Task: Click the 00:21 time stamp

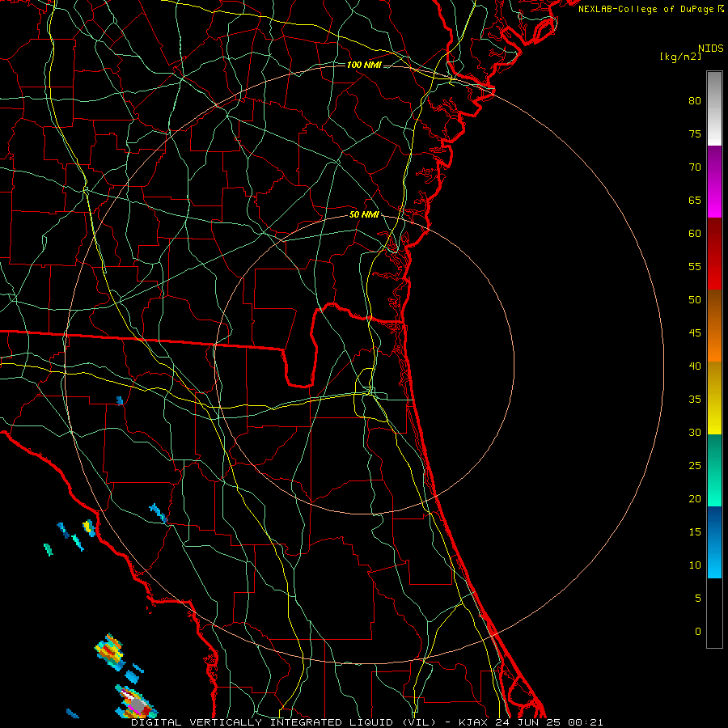Action: (586, 722)
